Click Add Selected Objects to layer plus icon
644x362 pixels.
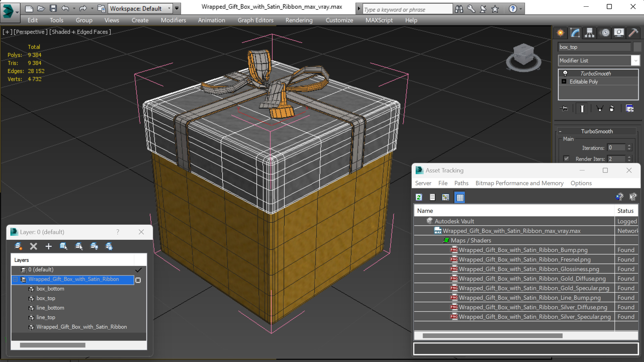click(49, 246)
